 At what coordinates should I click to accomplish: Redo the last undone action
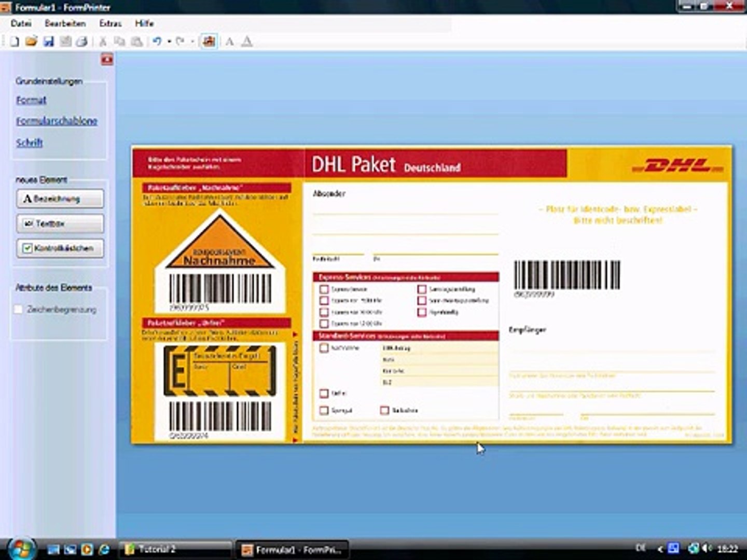click(180, 41)
